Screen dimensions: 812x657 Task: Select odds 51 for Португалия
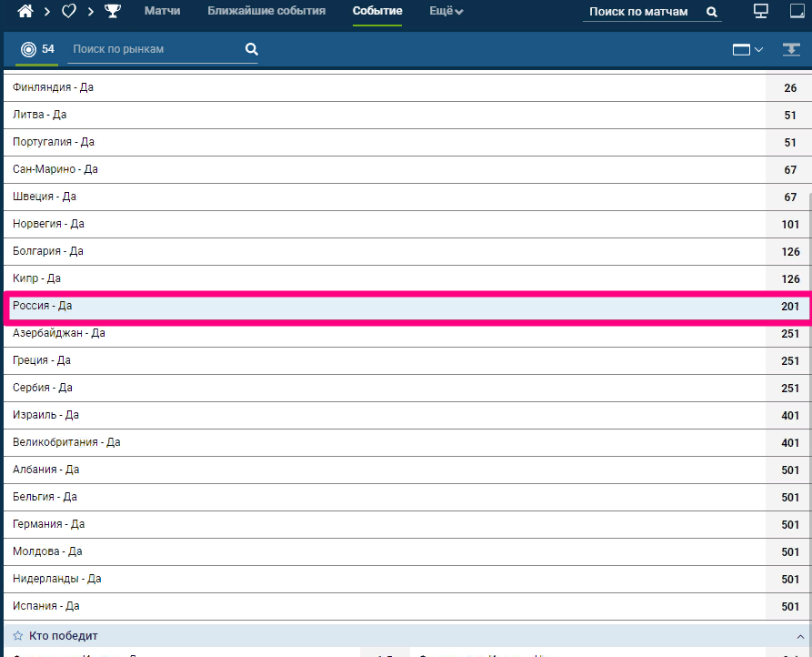click(790, 143)
